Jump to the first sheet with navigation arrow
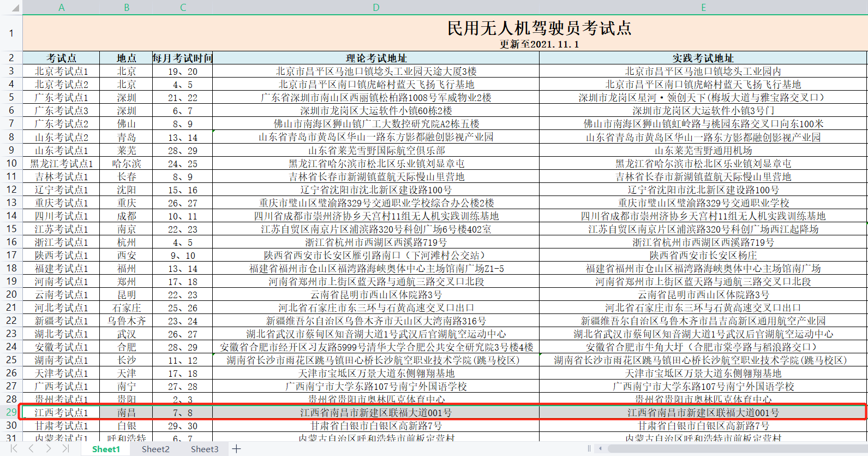Viewport: 868px width, 456px height. (x=14, y=448)
